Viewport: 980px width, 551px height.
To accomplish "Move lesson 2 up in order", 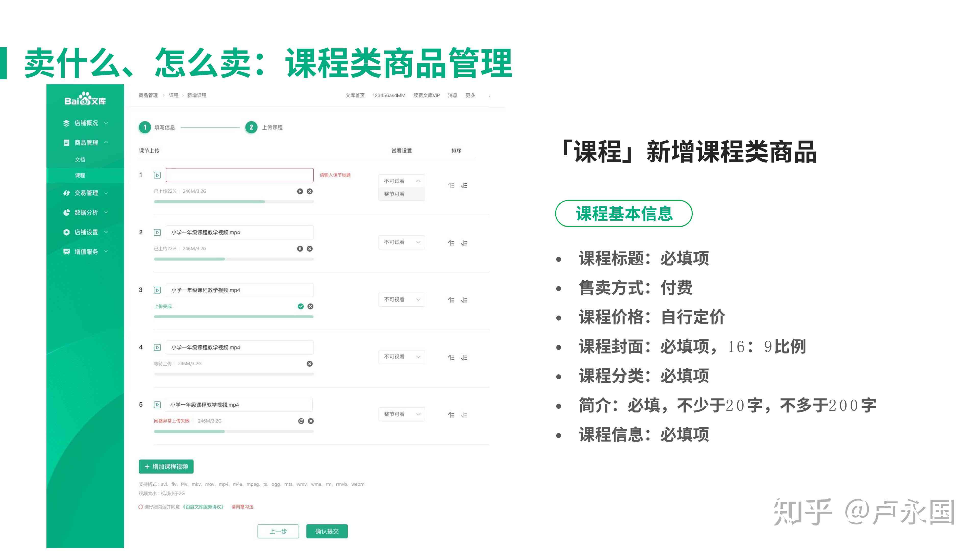I will pyautogui.click(x=451, y=243).
